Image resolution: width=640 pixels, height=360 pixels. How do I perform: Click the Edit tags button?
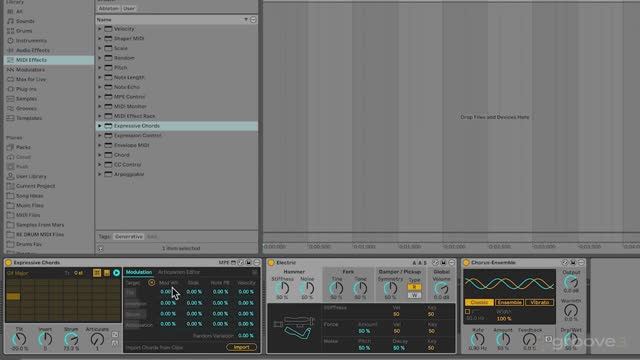point(152,237)
